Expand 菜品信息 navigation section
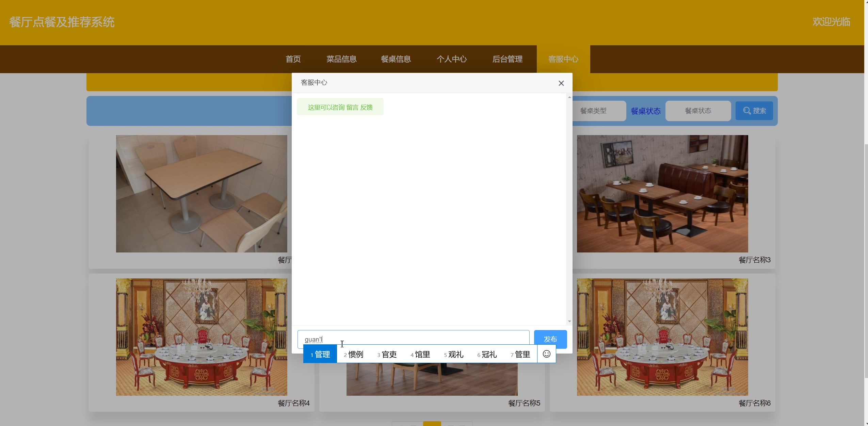 341,59
